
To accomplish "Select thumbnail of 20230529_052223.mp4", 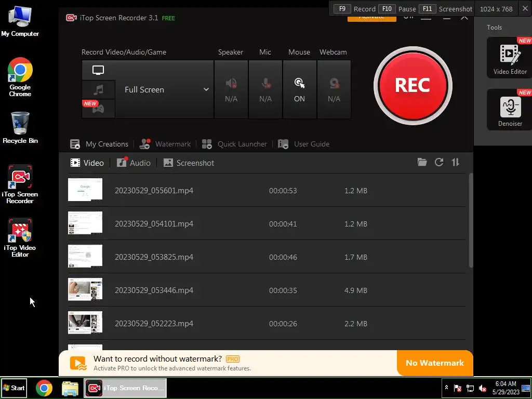I will 85,323.
